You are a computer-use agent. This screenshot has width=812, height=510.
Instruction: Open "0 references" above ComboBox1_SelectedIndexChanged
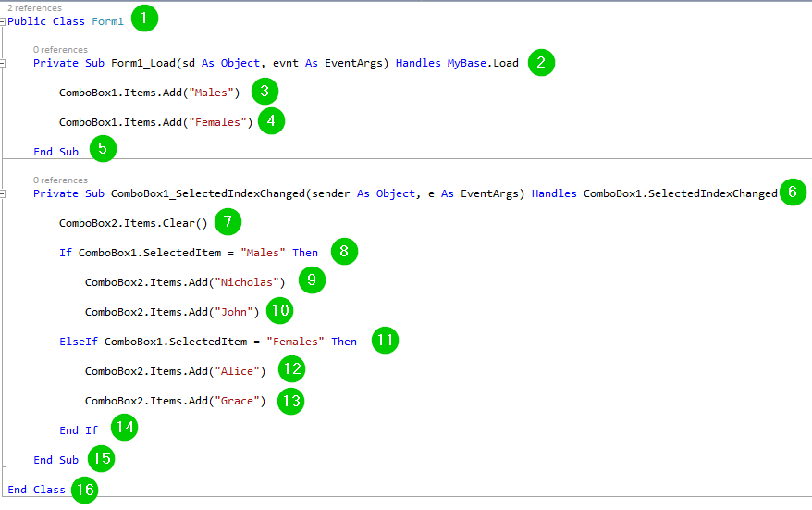[60, 180]
